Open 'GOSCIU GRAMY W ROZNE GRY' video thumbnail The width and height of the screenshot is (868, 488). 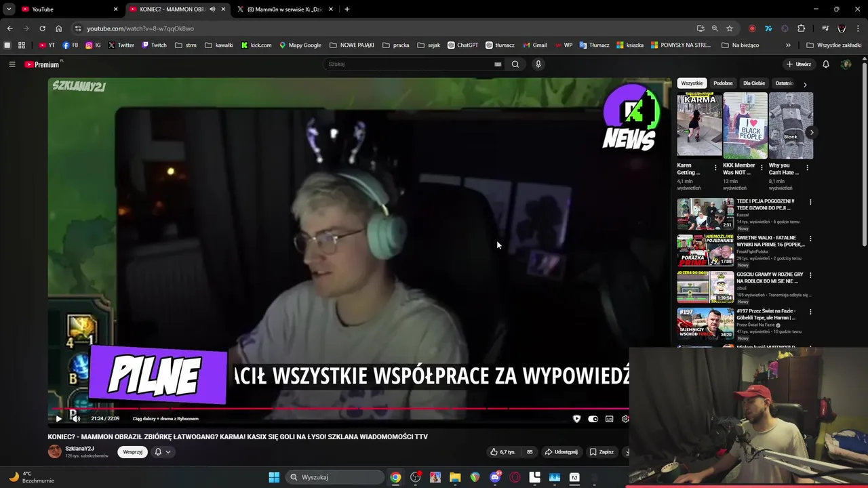(x=705, y=287)
